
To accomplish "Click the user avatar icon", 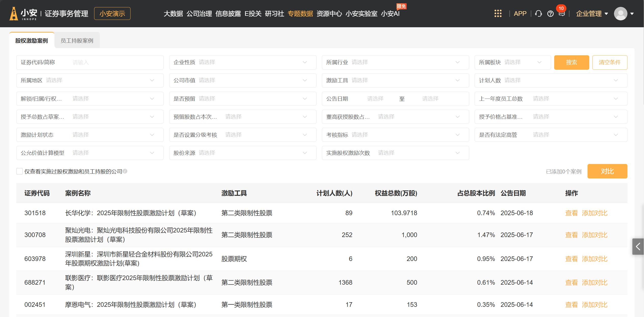I will click(x=621, y=13).
